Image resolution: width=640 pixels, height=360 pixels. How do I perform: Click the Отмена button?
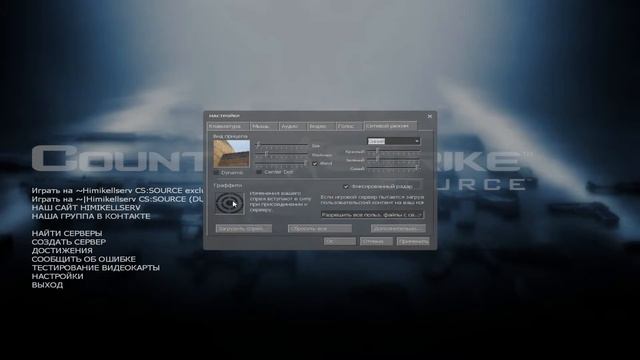coord(376,242)
